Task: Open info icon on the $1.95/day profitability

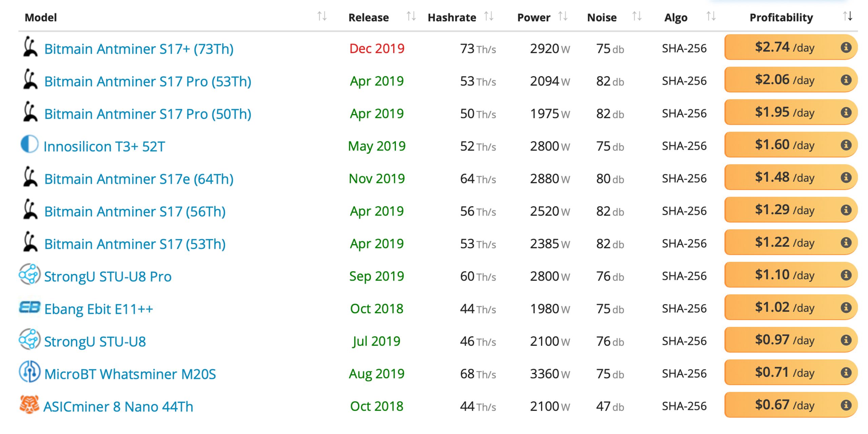Action: click(x=846, y=112)
